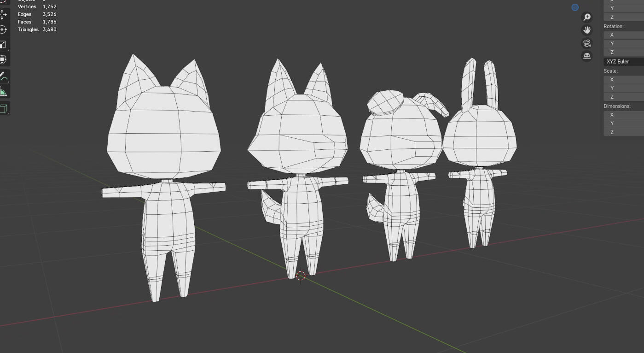Toggle the camera view

click(x=587, y=43)
